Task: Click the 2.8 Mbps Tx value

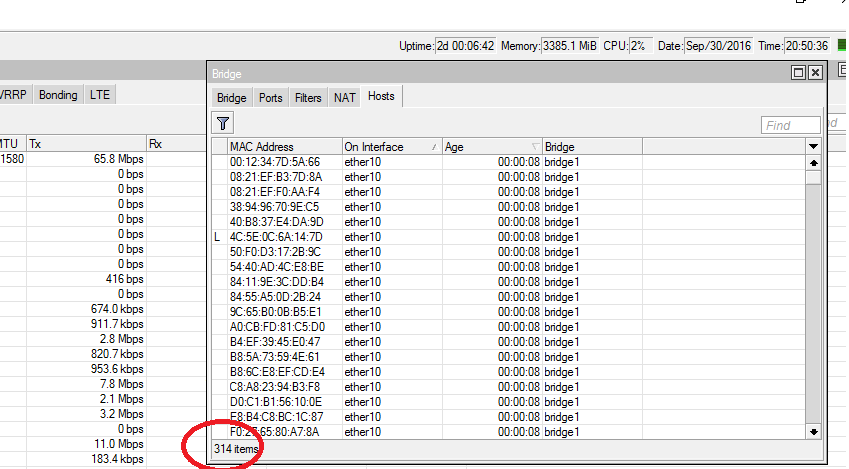Action: (x=122, y=339)
